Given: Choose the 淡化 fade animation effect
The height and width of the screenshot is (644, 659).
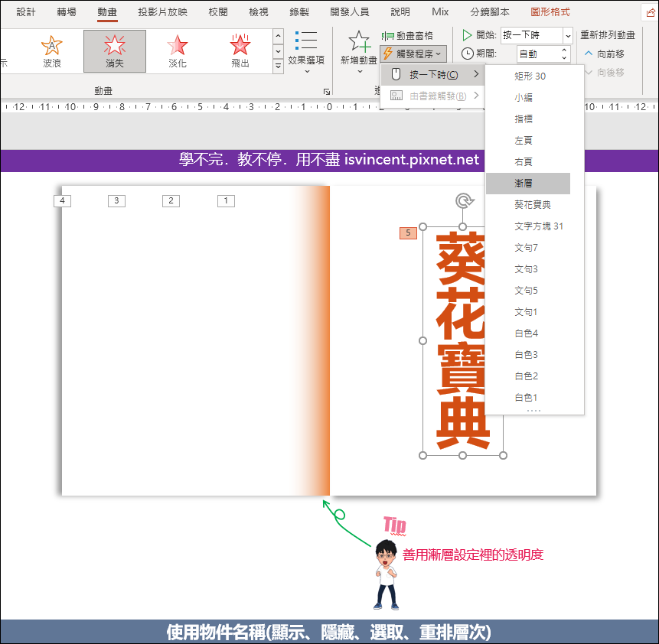Looking at the screenshot, I should click(x=178, y=51).
